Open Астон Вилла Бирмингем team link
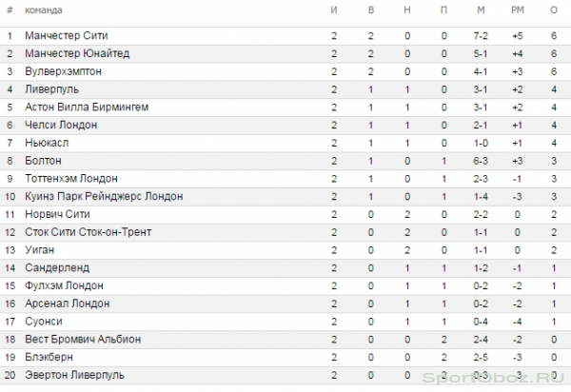The height and width of the screenshot is (392, 571). pos(87,107)
